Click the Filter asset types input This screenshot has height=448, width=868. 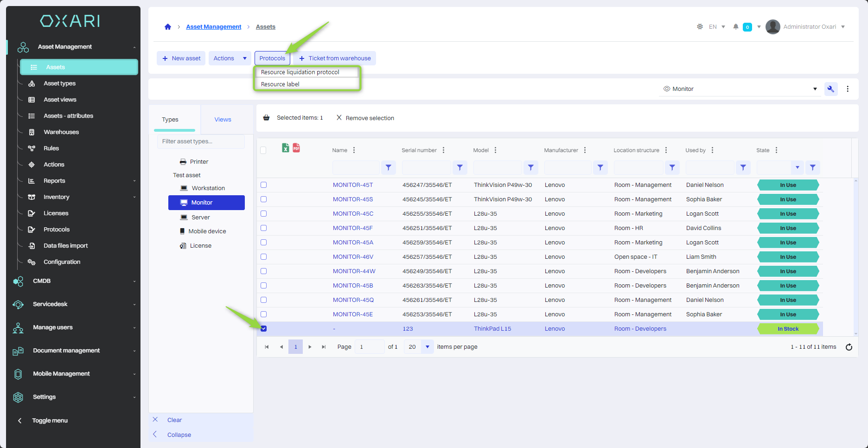point(201,141)
